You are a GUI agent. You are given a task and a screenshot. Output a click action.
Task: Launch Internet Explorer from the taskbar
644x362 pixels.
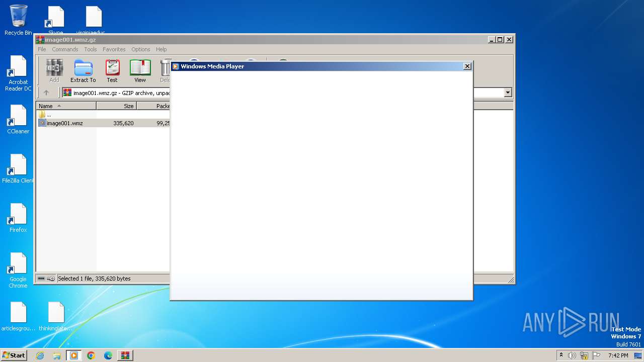click(40, 355)
